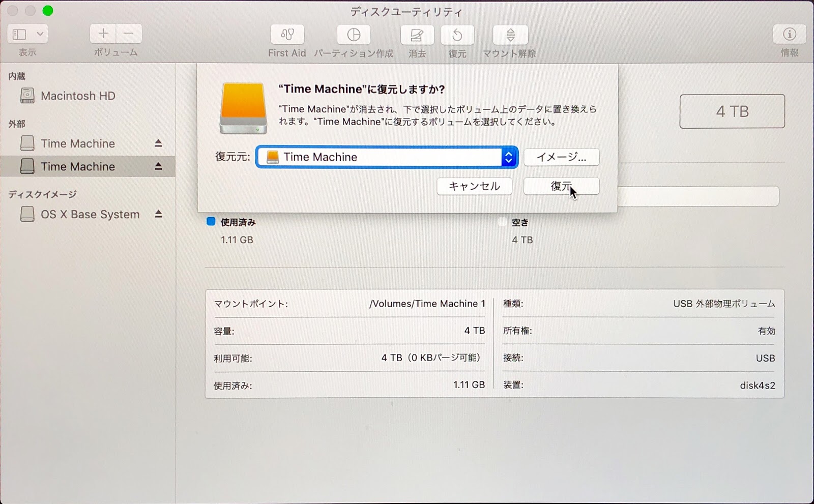Click the connection value USB

pos(765,358)
